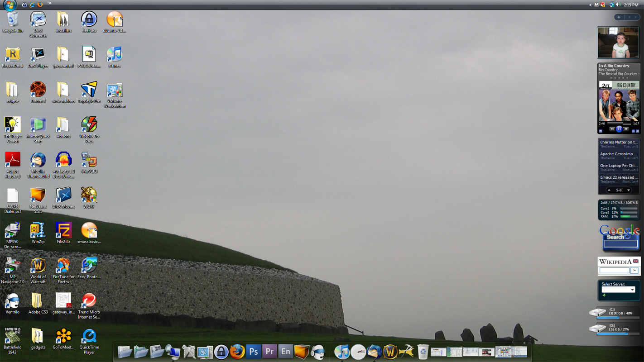Open "Emacs 22 released" feed headline

pyautogui.click(x=617, y=177)
